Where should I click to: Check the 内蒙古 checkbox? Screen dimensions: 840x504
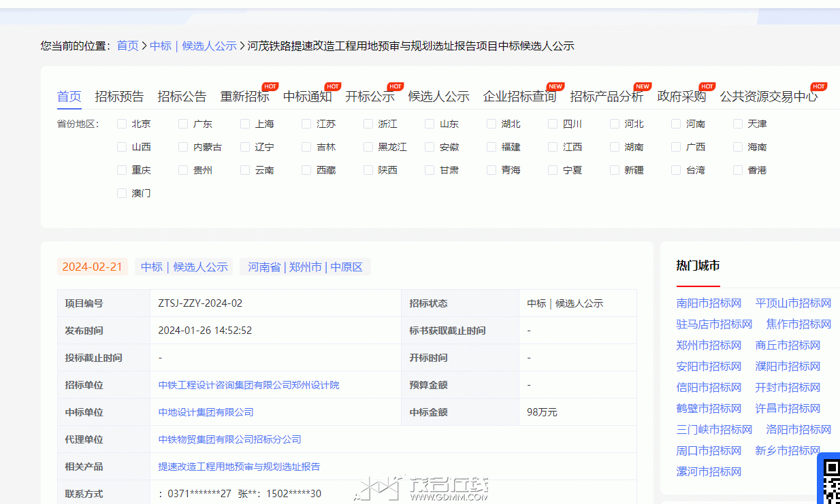coord(183,147)
